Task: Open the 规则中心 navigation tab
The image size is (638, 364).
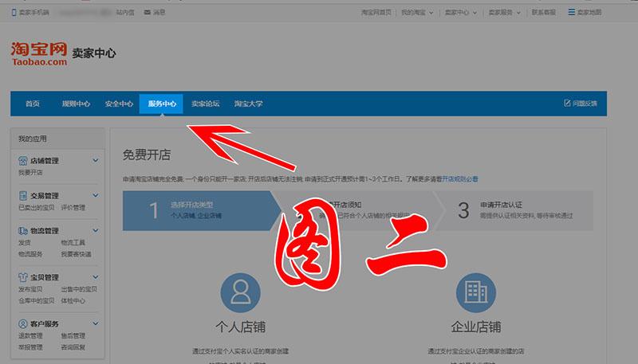Action: click(x=76, y=104)
